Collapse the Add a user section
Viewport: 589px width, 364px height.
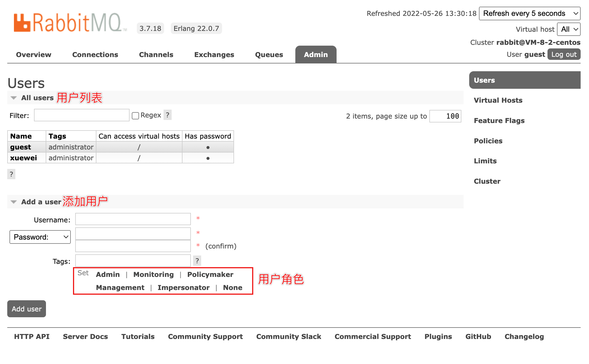coord(14,201)
